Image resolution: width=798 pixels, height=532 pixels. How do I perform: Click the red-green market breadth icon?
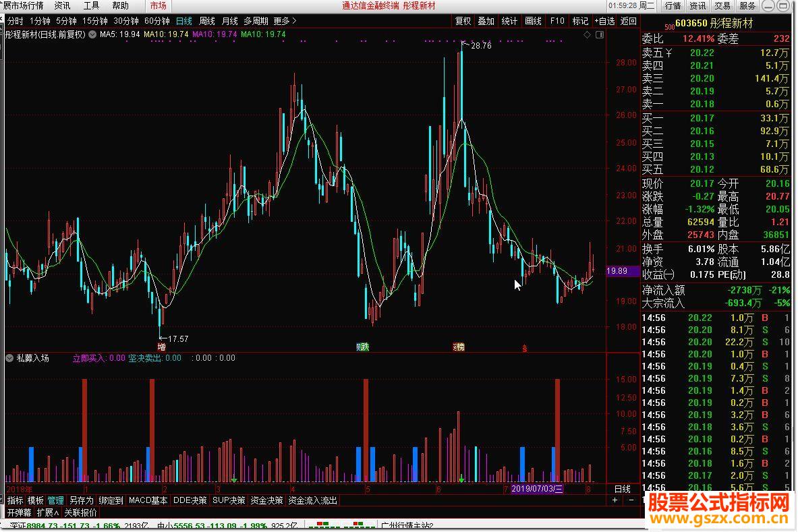[x=342, y=525]
